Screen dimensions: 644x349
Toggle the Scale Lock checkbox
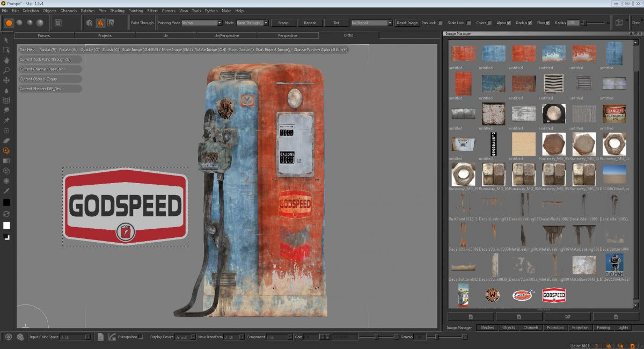pyautogui.click(x=469, y=23)
